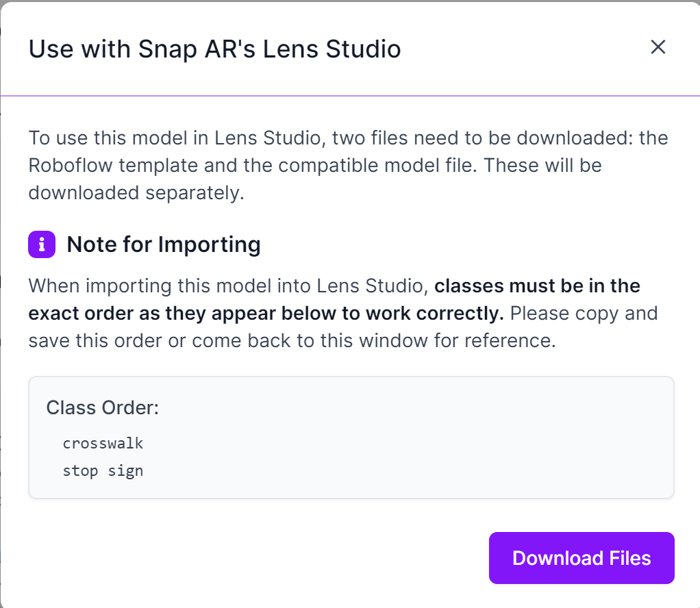700x608 pixels.
Task: Click the text window for reference
Action: point(458,340)
